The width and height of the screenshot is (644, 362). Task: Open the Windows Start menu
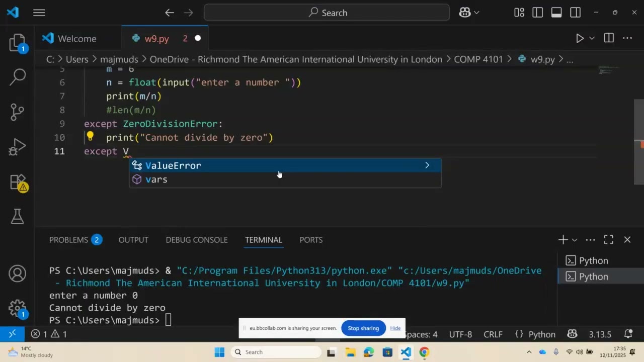tap(220, 352)
